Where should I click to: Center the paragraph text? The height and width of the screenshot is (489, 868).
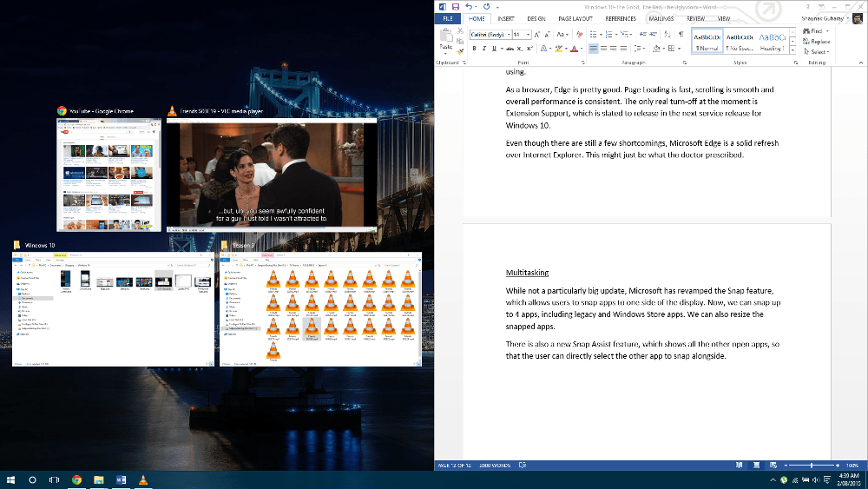(603, 49)
